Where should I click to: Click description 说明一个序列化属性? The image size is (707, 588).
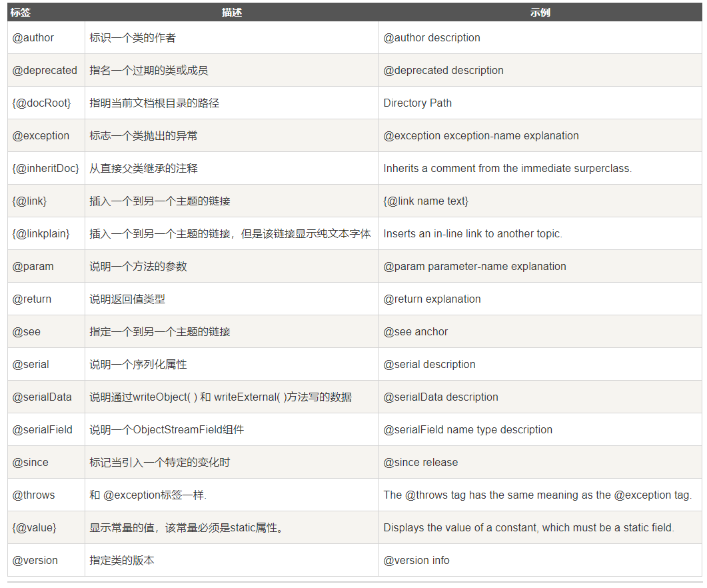click(138, 364)
